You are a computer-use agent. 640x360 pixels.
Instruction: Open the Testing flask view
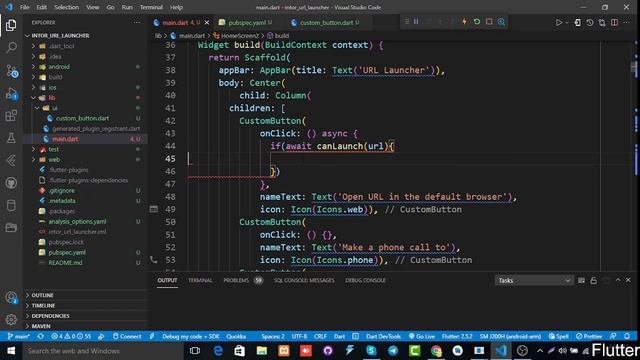click(x=11, y=138)
